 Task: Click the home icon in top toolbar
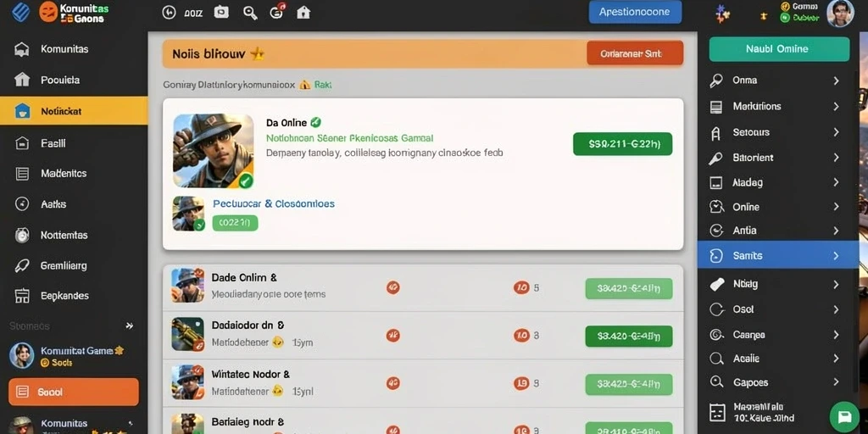click(303, 12)
